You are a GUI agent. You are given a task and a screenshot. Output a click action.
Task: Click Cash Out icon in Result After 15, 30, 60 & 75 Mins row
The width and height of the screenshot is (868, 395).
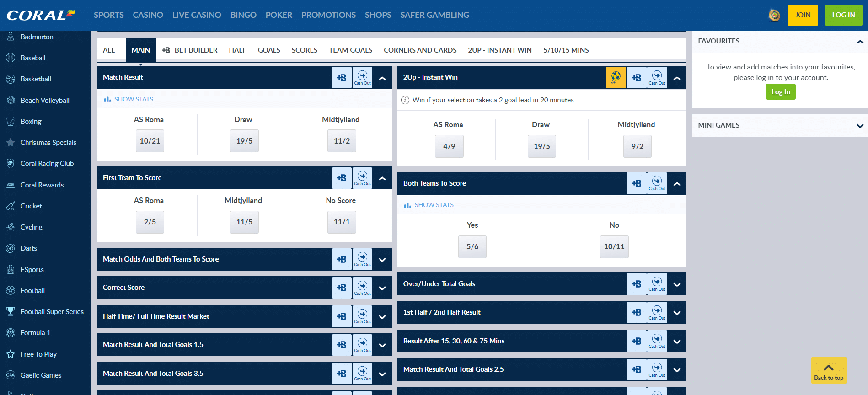tap(657, 341)
